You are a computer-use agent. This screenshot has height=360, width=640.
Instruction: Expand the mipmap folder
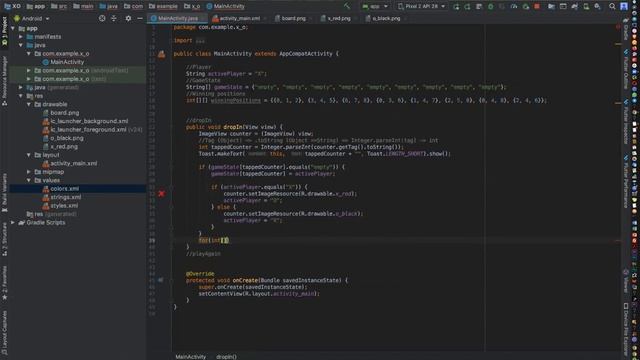pos(29,172)
